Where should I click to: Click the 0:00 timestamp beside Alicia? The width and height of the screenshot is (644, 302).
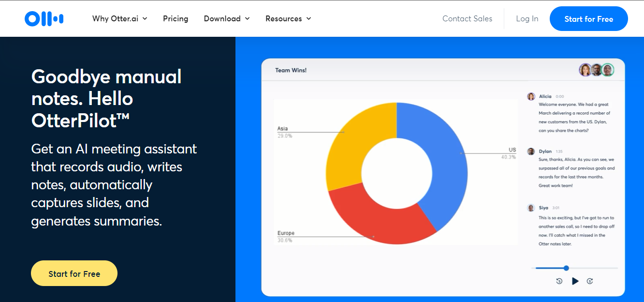[x=560, y=97]
